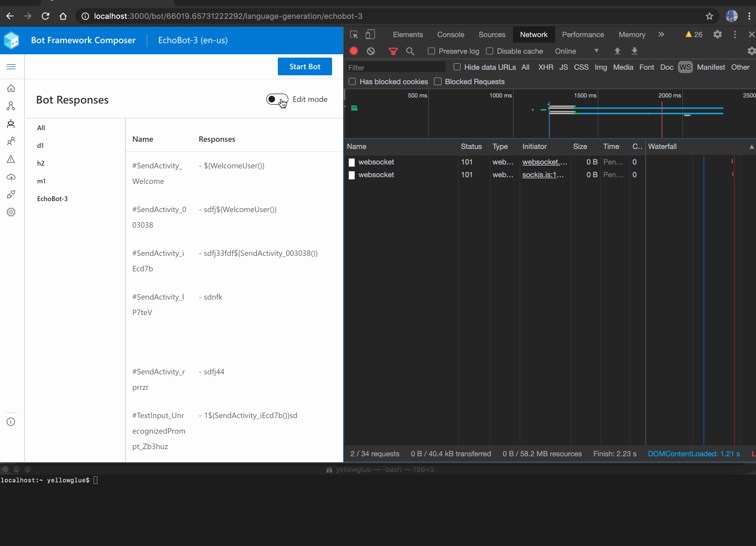Toggle Edit mode switch
756x546 pixels.
click(x=277, y=99)
